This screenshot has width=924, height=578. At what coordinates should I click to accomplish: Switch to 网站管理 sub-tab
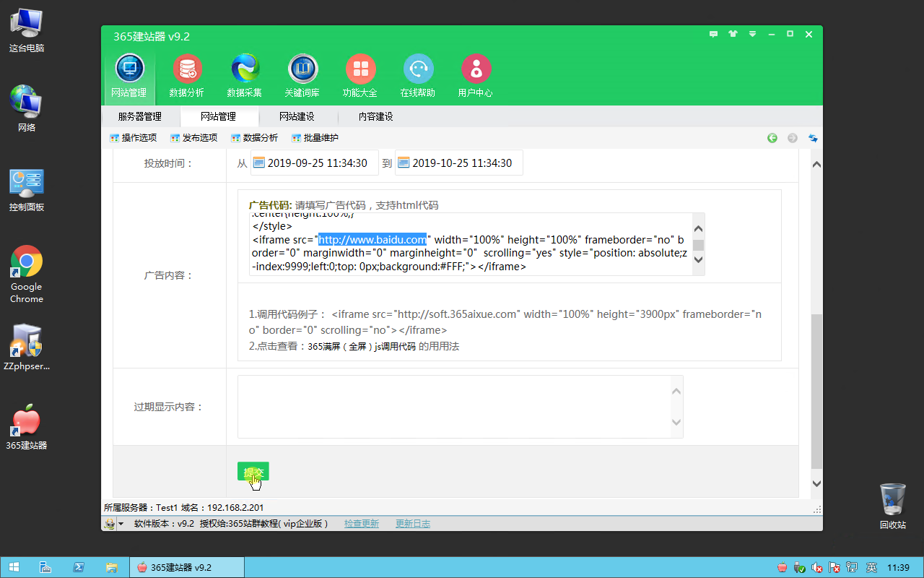coord(219,116)
